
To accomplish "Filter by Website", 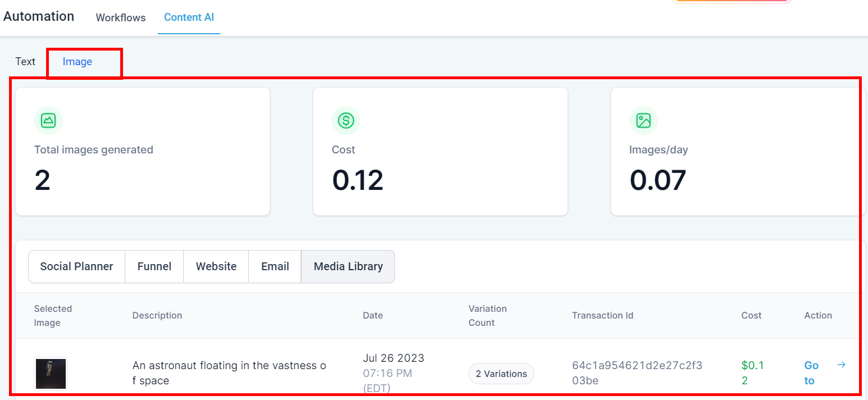I will pyautogui.click(x=216, y=266).
